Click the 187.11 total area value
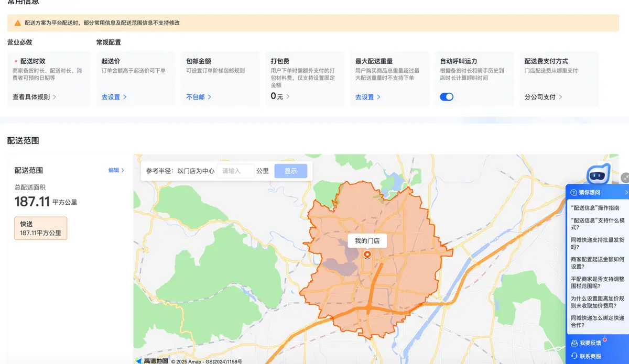 [x=32, y=202]
